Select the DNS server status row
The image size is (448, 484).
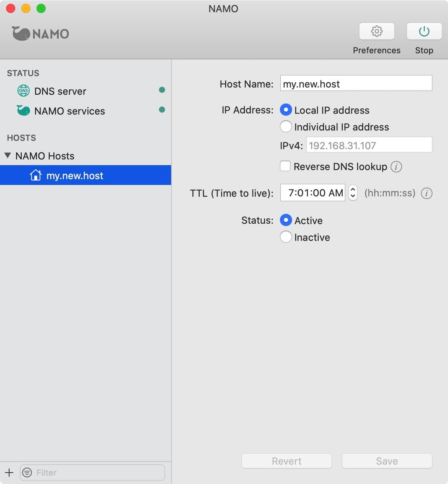[86, 91]
